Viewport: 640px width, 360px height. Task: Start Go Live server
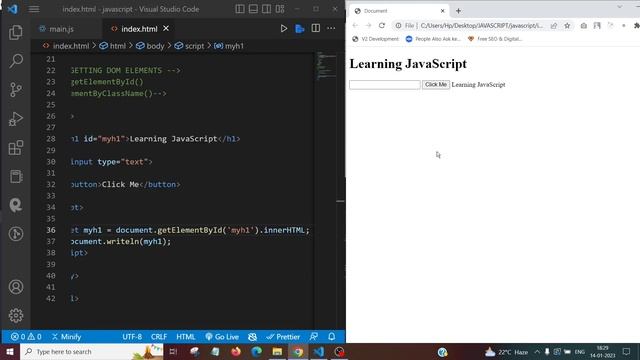click(222, 337)
